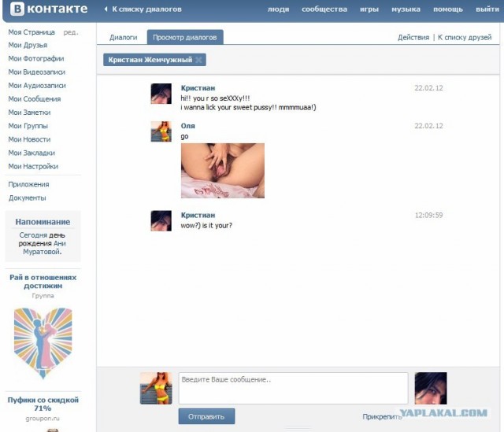The image size is (504, 432).
Task: Go back via the К списку диалогов link
Action: pyautogui.click(x=146, y=9)
